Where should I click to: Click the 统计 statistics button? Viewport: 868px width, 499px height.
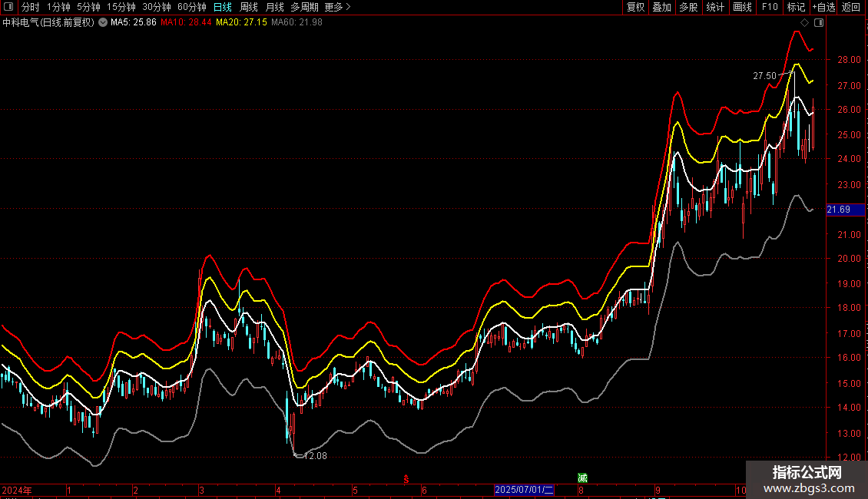click(715, 7)
